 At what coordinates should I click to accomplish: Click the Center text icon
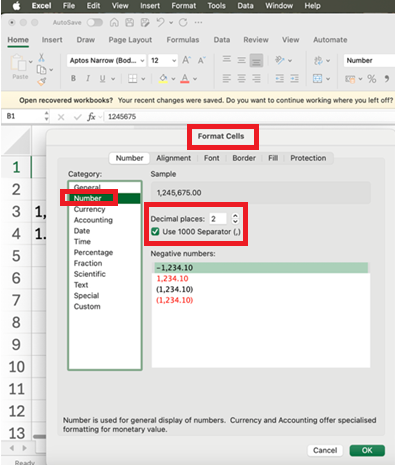coord(241,79)
